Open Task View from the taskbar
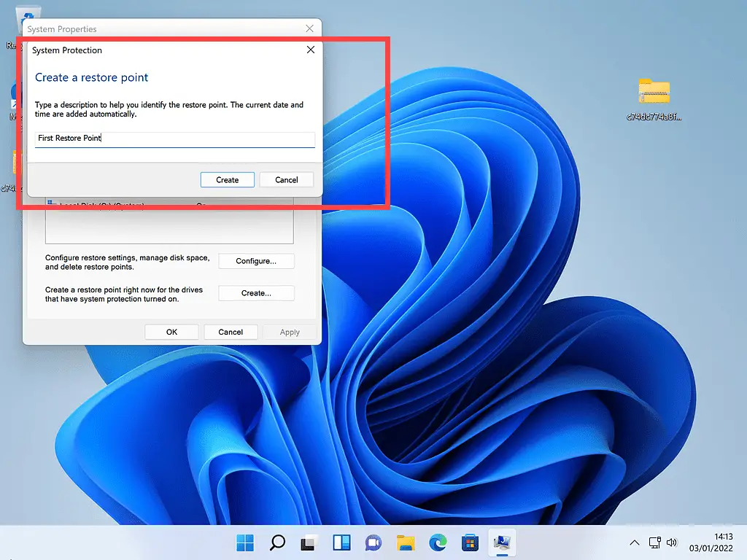The width and height of the screenshot is (747, 560). [x=309, y=542]
